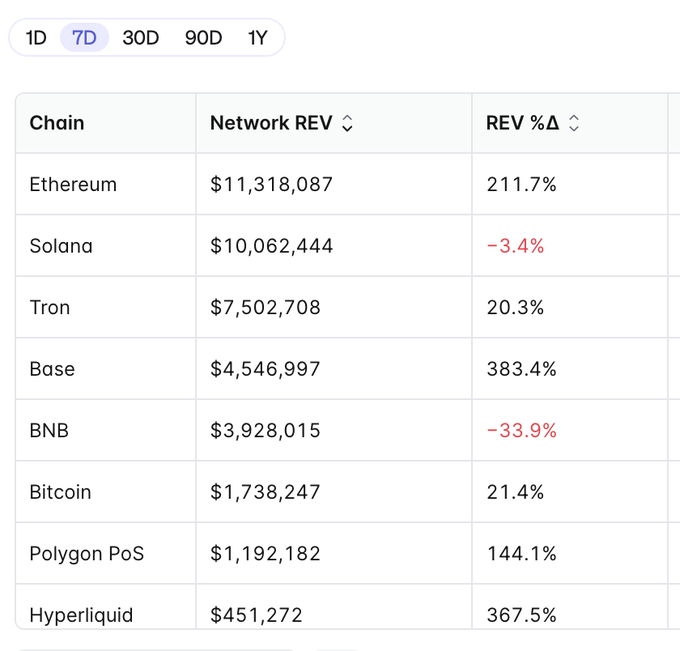Open the Polygon PoS chain entry
Screen dimensions: 680x651
87,553
